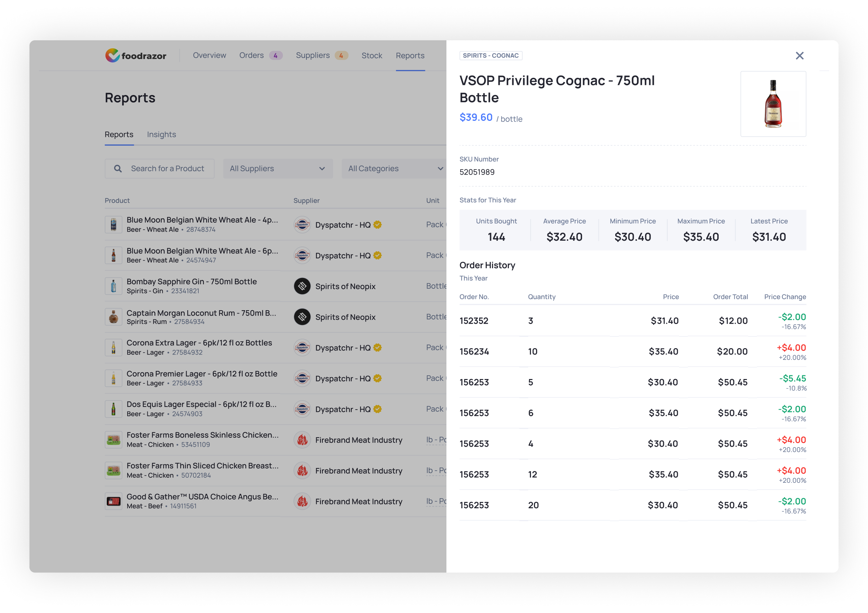This screenshot has width=868, height=613.
Task: Click Dyspatchr logo in Corona Extra row
Action: (302, 347)
